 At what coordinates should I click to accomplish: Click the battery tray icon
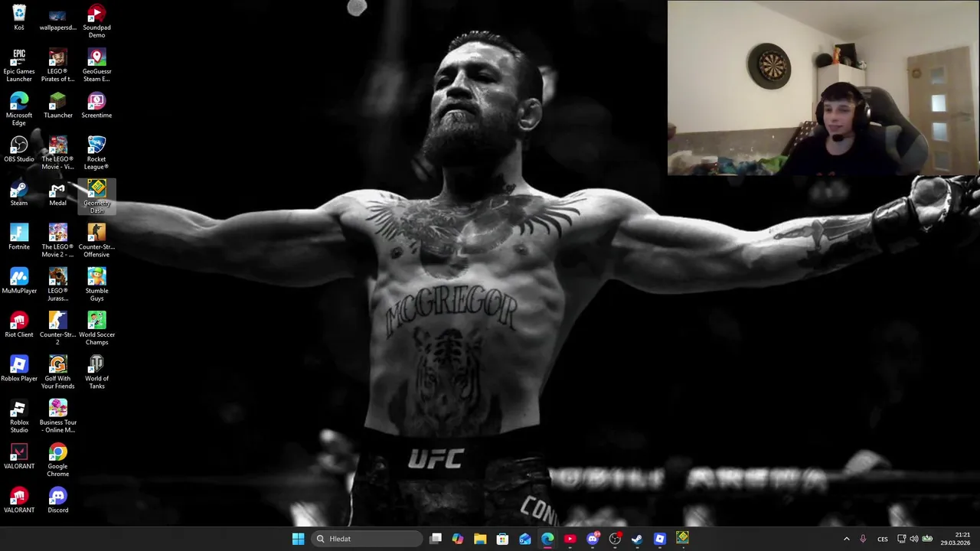927,539
